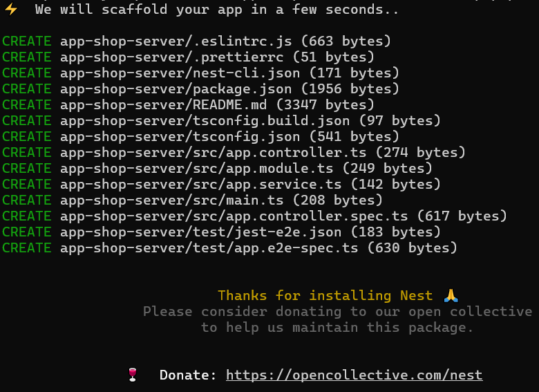Click the 'Thanks for installing Nest' text
This screenshot has height=392, width=539.
[325, 296]
